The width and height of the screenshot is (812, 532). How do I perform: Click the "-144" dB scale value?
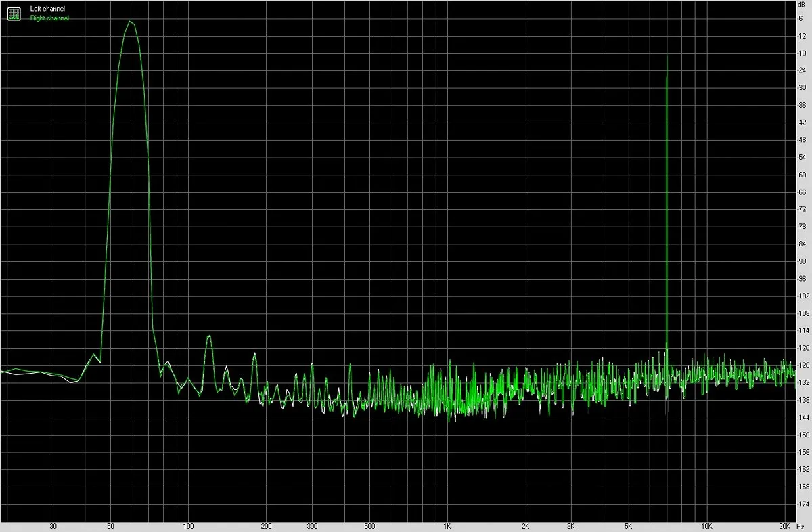[802, 418]
